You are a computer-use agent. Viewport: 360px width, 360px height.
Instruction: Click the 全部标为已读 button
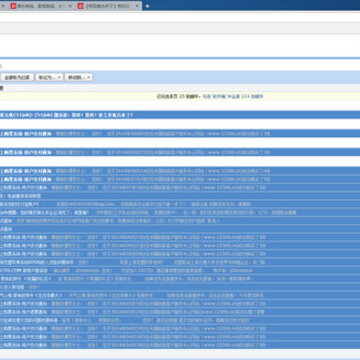tap(17, 77)
